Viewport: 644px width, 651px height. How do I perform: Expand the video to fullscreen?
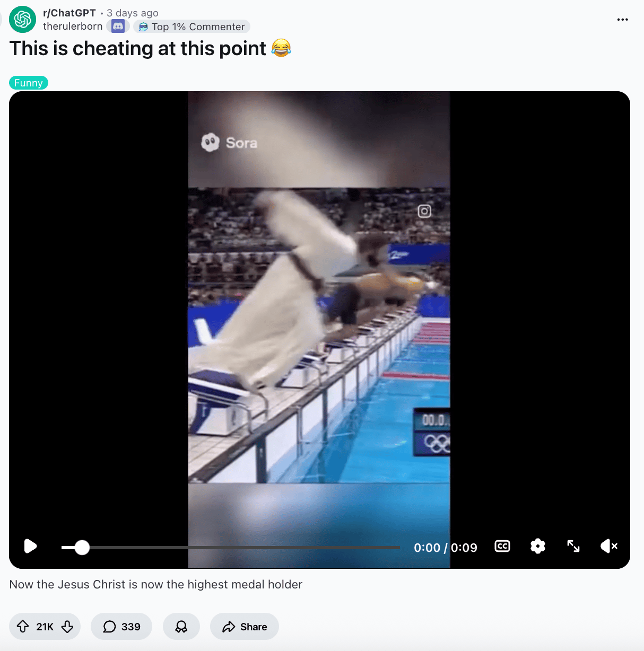(573, 546)
